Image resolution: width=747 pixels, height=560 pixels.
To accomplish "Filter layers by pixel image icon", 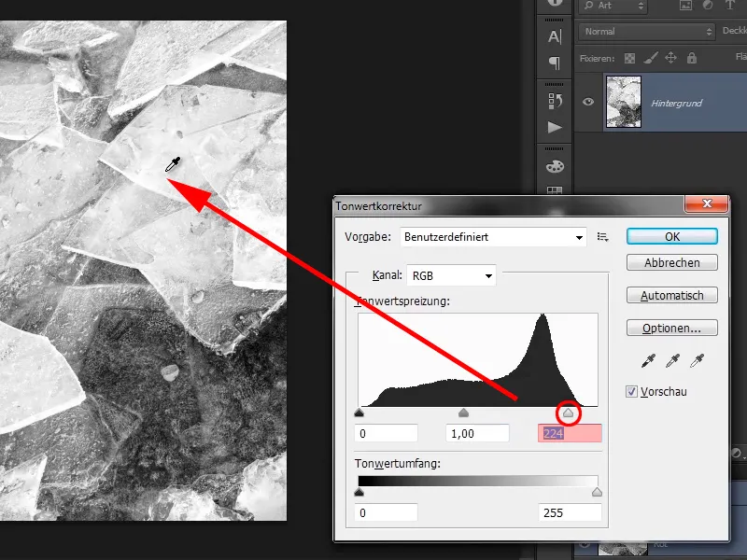I will coord(685,6).
